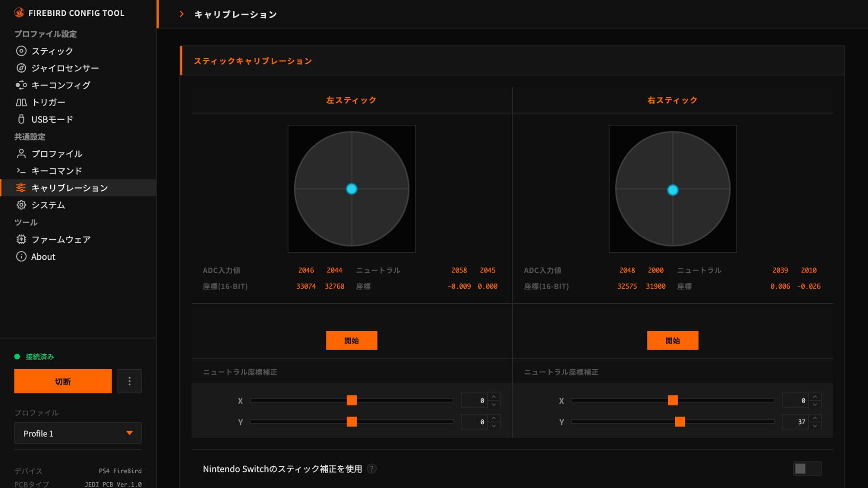The height and width of the screenshot is (488, 868).
Task: Open the システム menu item
Action: click(x=48, y=205)
